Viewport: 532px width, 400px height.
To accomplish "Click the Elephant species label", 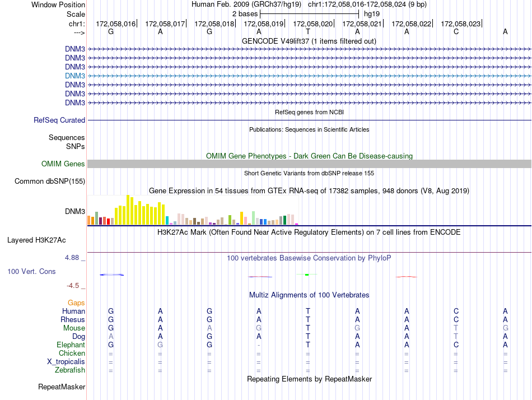I will 71,345.
